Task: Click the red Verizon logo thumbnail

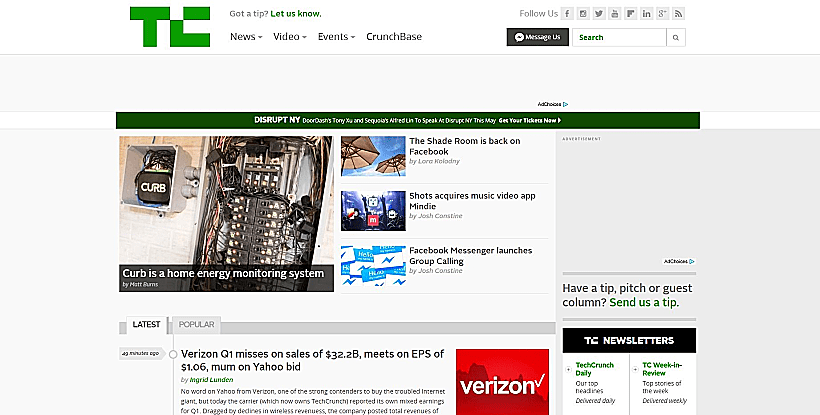Action: (x=503, y=382)
